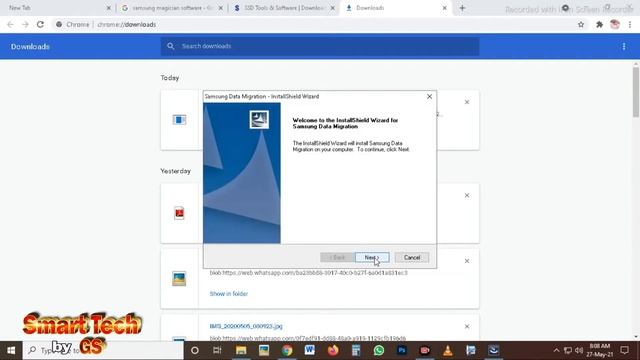640x360 pixels.
Task: Click the PDF file icon under Yesterday
Action: [x=179, y=213]
